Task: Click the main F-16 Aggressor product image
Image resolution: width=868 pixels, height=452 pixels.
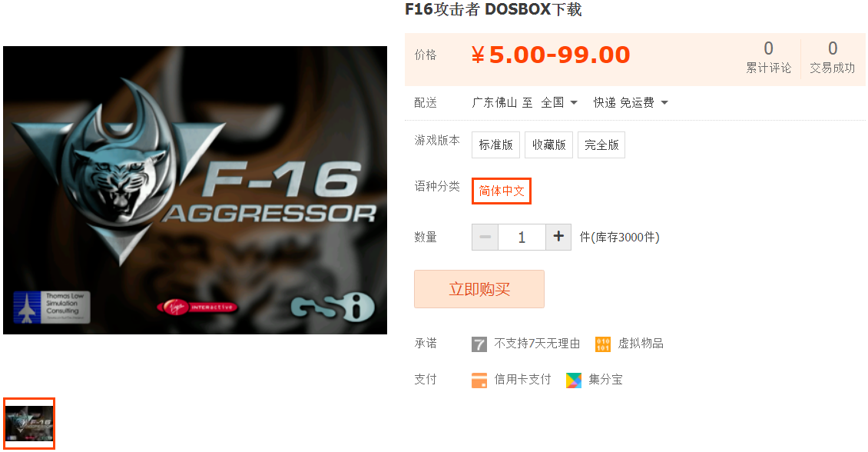Action: coord(195,190)
